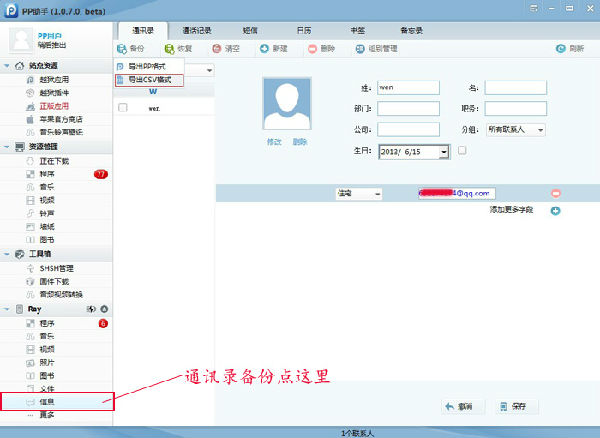
Task: Click the 公司 company field
Action: pos(408,130)
